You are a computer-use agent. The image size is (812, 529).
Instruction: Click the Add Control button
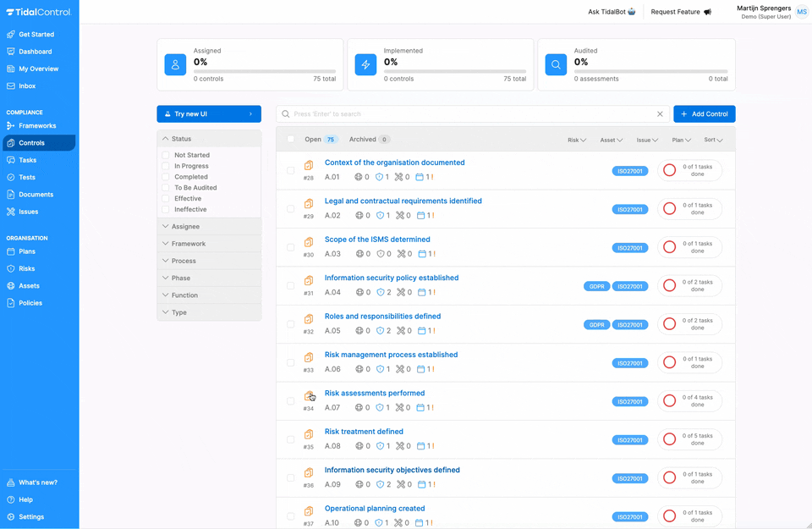point(704,114)
